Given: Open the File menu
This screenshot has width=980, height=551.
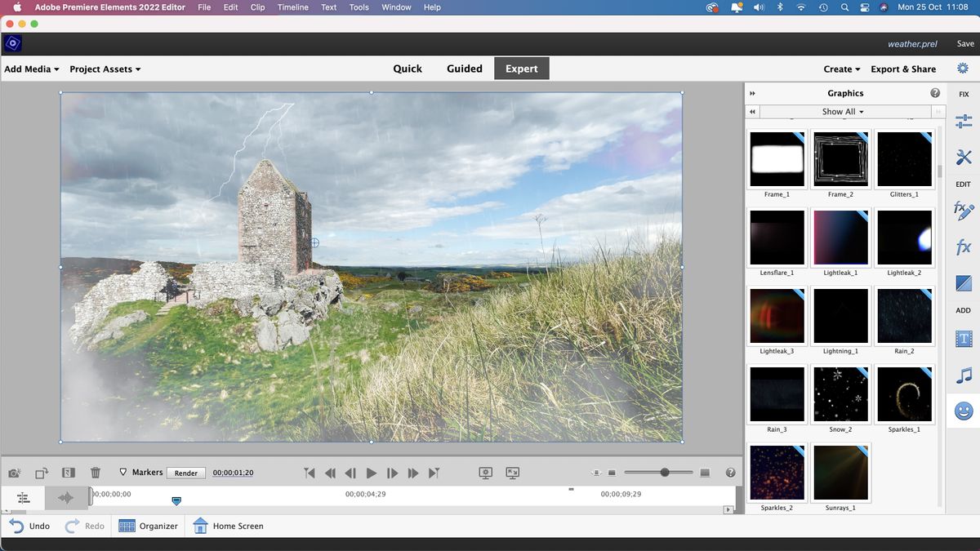Looking at the screenshot, I should pos(204,7).
